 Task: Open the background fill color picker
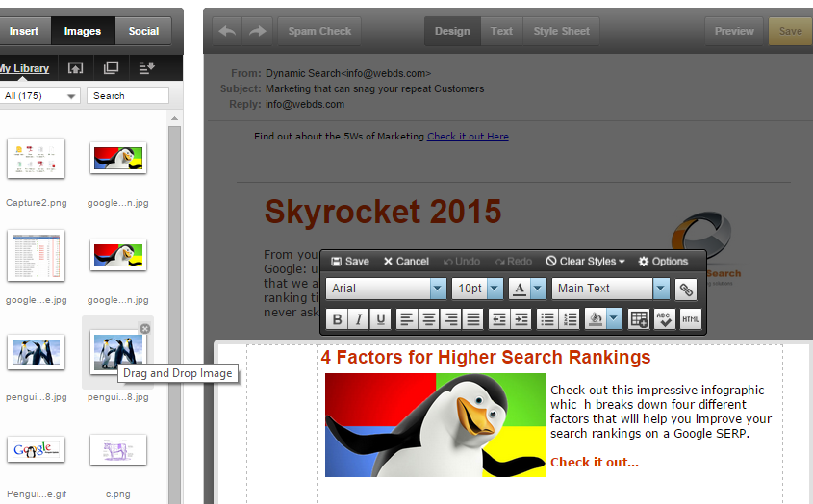[614, 319]
